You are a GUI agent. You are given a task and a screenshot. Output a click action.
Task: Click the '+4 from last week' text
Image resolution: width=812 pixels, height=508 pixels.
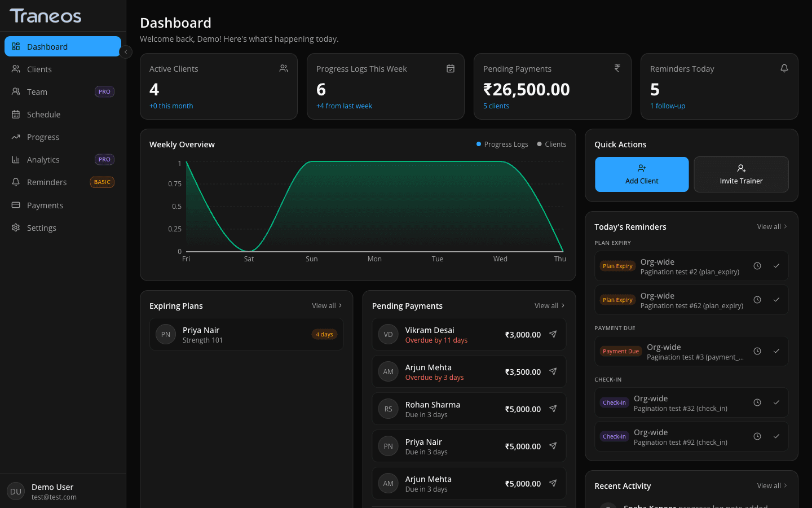(x=344, y=106)
